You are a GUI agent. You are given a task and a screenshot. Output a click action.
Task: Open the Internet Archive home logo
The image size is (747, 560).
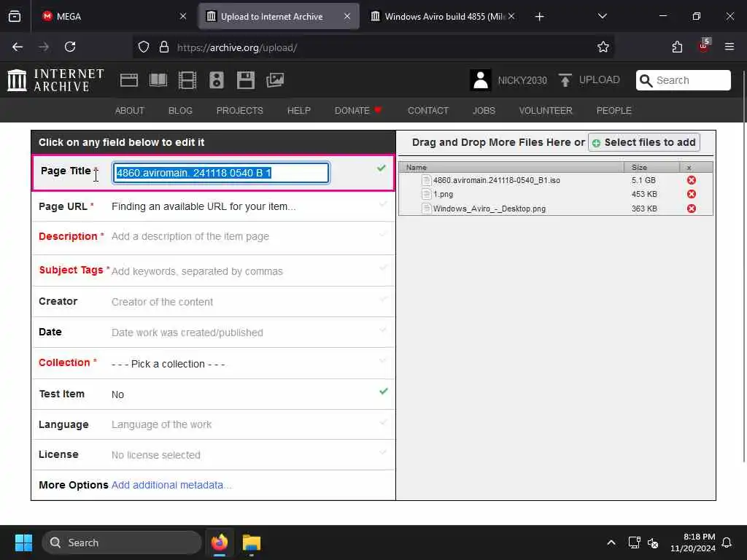tap(55, 80)
